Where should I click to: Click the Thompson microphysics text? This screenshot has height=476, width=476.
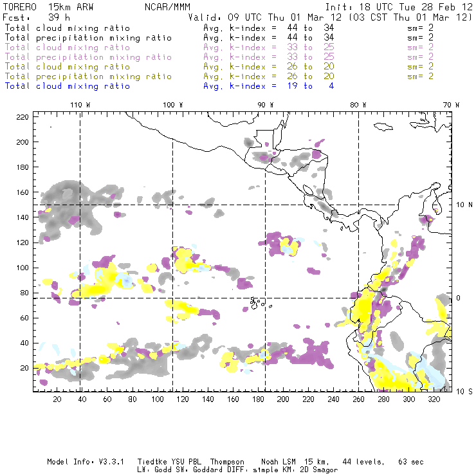[227, 462]
